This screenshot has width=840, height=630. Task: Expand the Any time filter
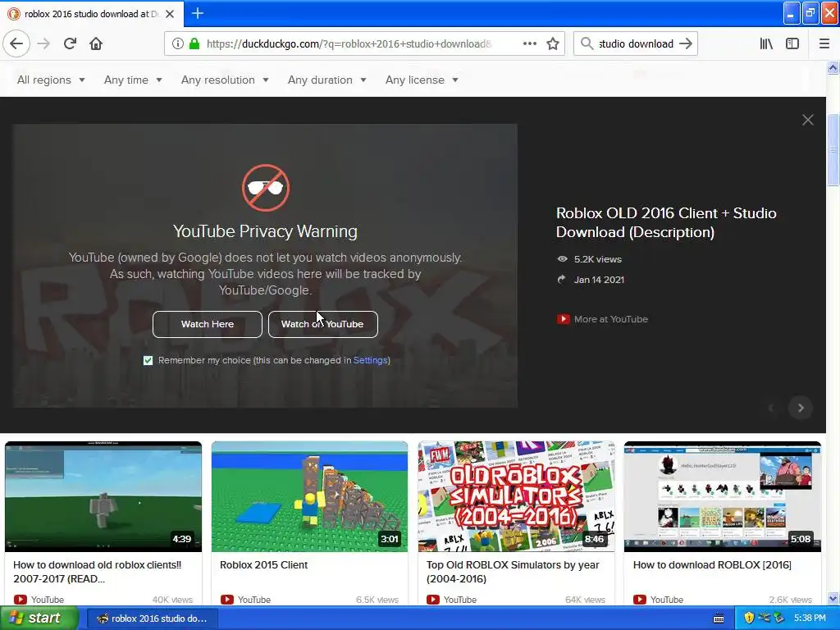(133, 80)
